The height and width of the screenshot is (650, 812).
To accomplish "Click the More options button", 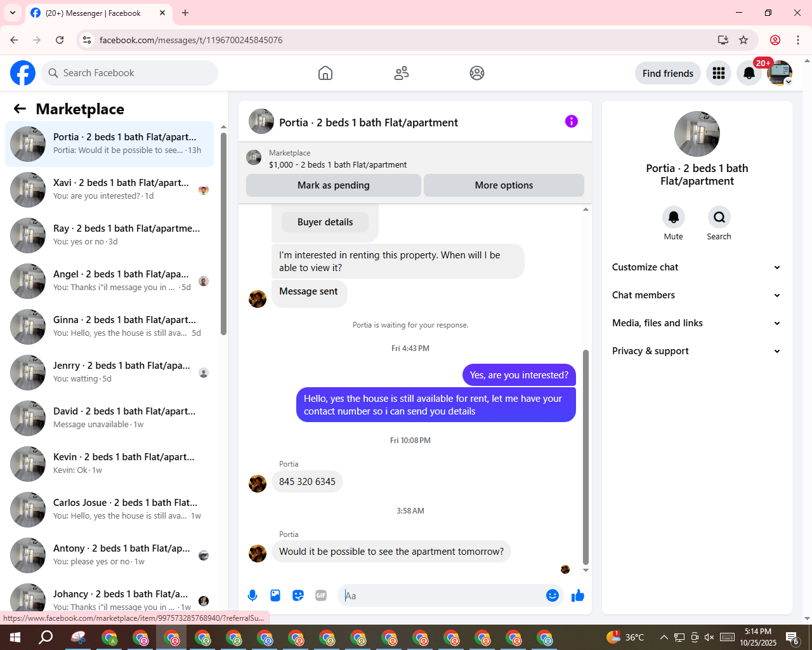I will tap(504, 185).
